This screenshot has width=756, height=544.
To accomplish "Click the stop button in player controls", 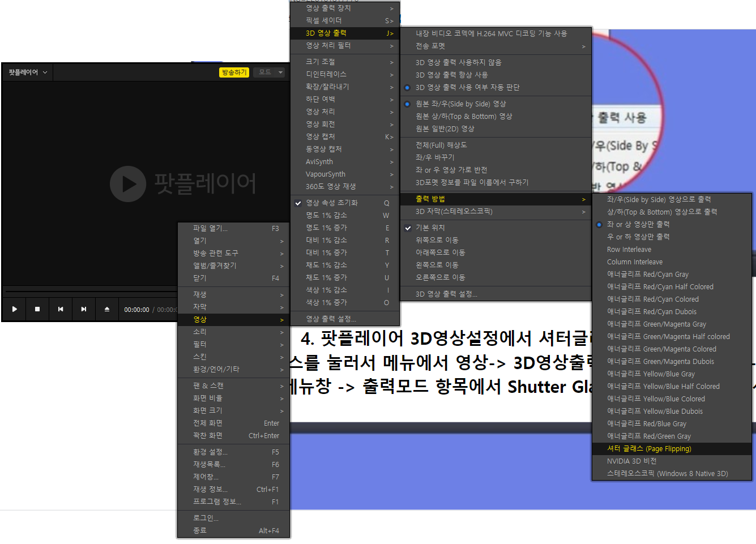I will pos(37,309).
